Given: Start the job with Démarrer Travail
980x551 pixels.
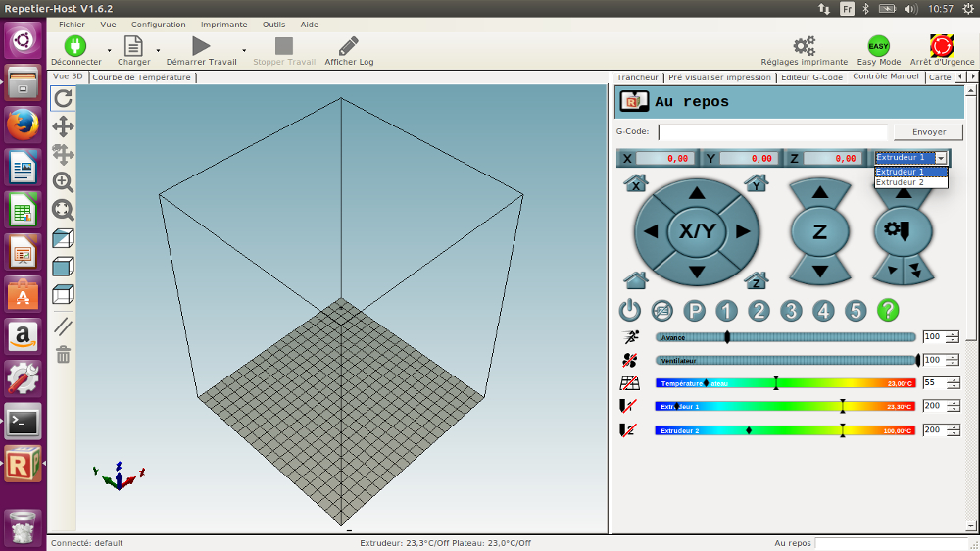Looking at the screenshot, I should [201, 46].
